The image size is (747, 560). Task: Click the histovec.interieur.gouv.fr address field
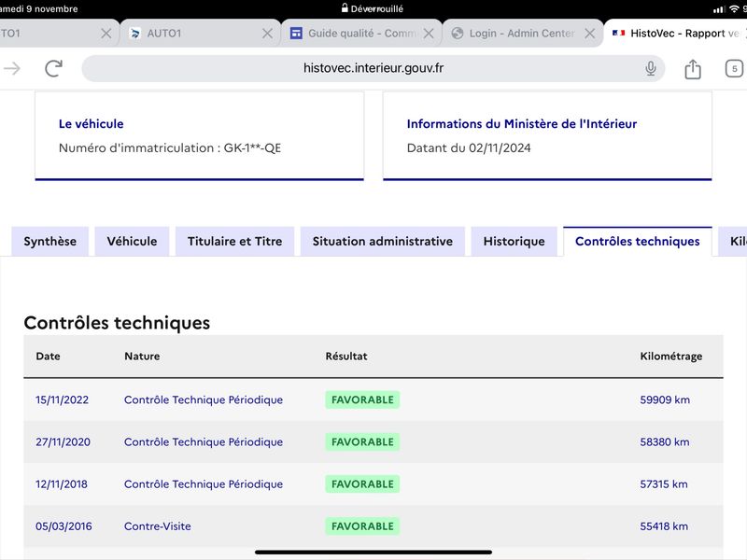[373, 68]
